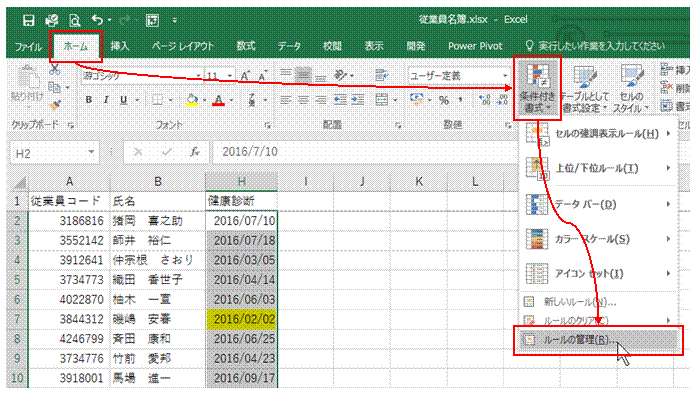This screenshot has width=698, height=394.
Task: Select row 5 header
Action: coord(17,280)
